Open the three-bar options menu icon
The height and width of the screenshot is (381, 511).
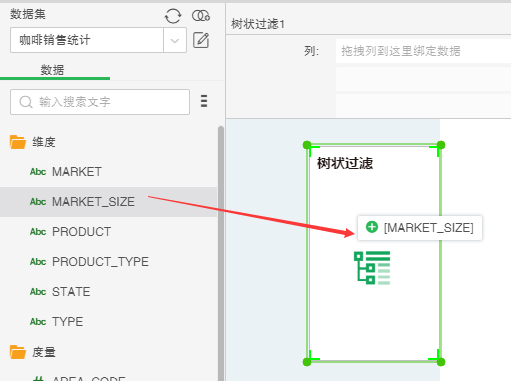204,101
